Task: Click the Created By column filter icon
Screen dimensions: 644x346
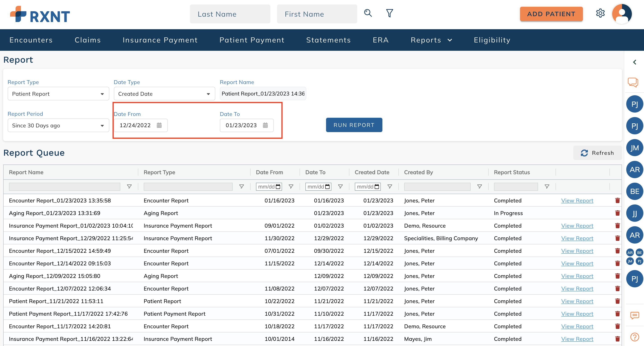Action: click(x=479, y=187)
